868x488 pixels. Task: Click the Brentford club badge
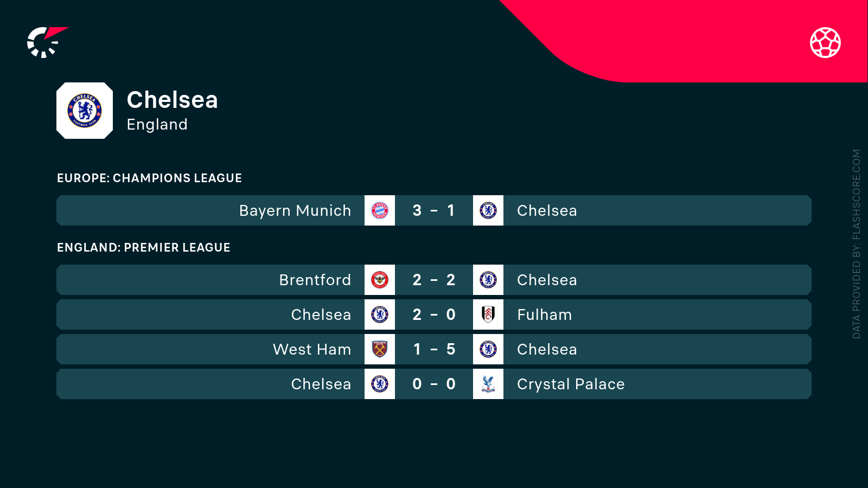pos(380,280)
